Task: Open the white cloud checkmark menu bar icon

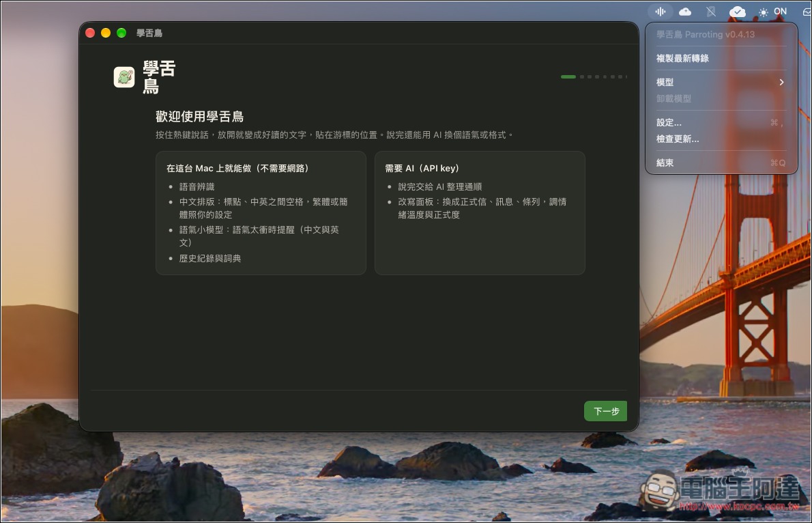Action: tap(737, 12)
